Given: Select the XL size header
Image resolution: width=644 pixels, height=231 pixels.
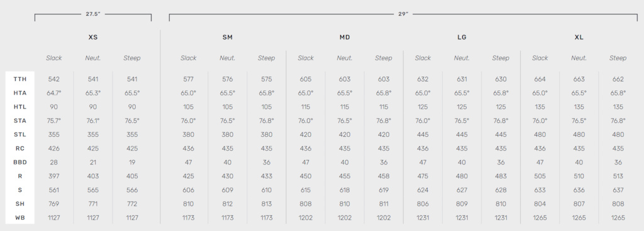Looking at the screenshot, I should click(x=579, y=37).
